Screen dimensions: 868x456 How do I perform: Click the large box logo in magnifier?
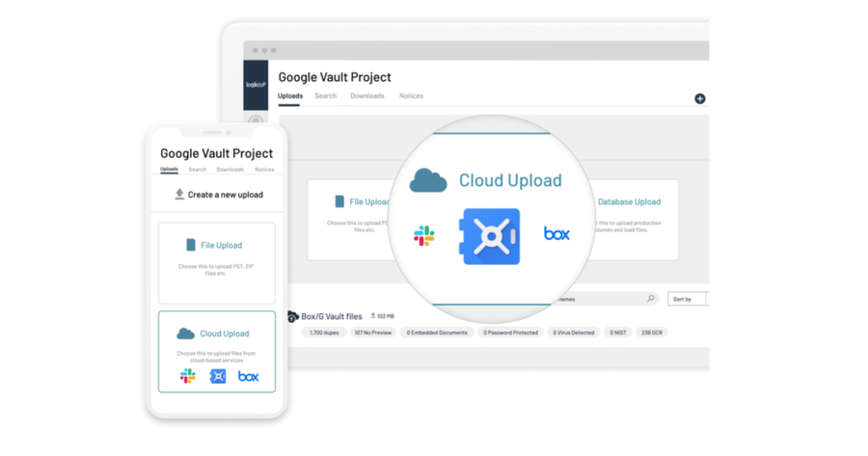(x=556, y=234)
